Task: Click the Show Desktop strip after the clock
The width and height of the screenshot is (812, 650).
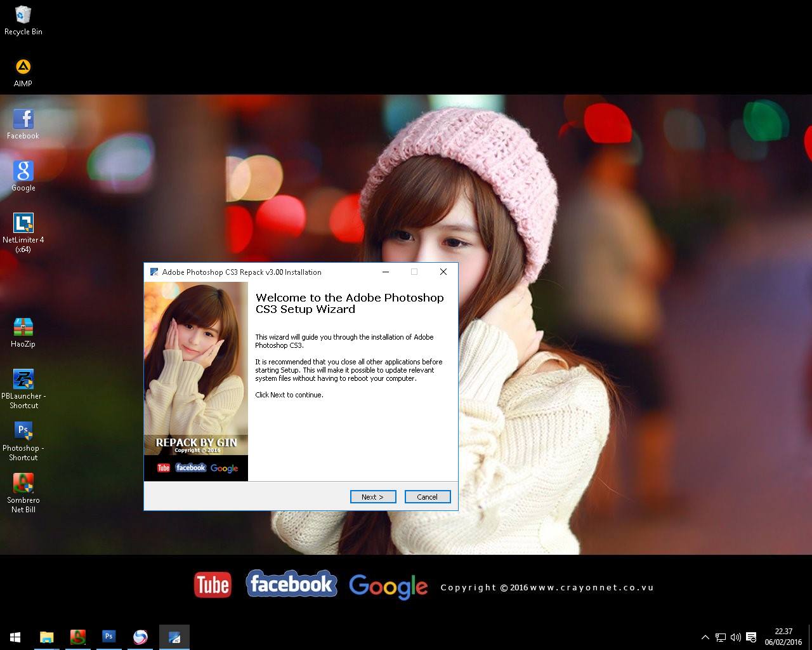Action: tap(810, 637)
